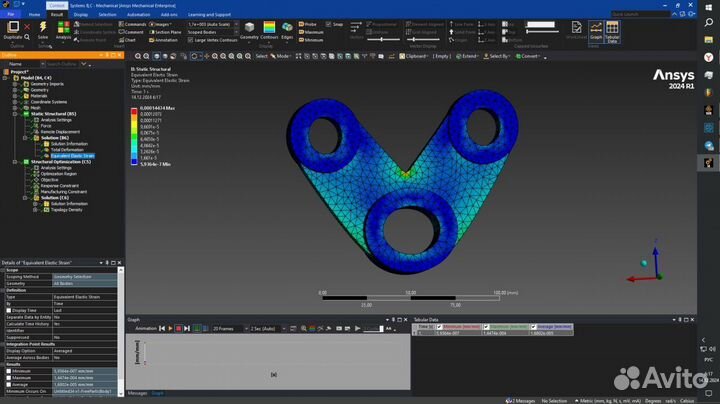Screen dimensions: 720x404
Task: Toggle Minimum column checkbox in Tabular Data
Action: (439, 327)
